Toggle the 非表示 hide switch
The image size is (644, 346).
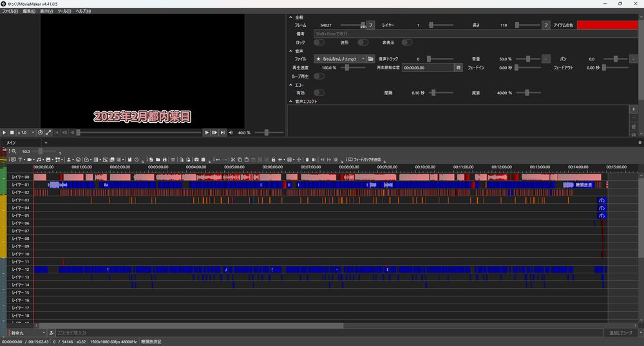[x=406, y=42]
